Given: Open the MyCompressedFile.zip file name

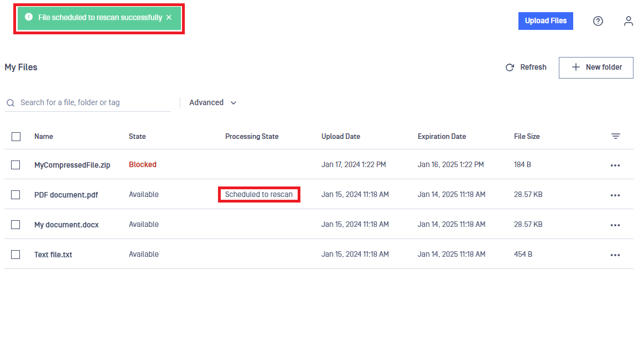Looking at the screenshot, I should point(72,165).
